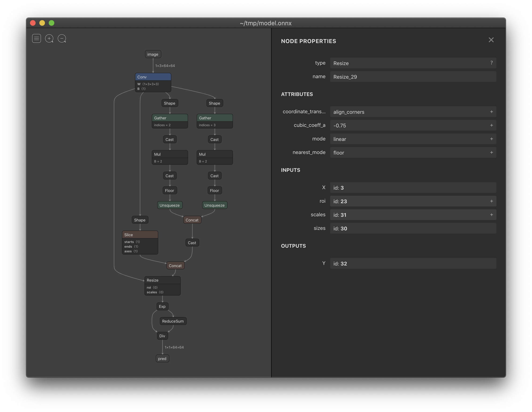Expand the cubic_coeff_a attribute details
Screen dimensions: 532x412
(x=491, y=125)
